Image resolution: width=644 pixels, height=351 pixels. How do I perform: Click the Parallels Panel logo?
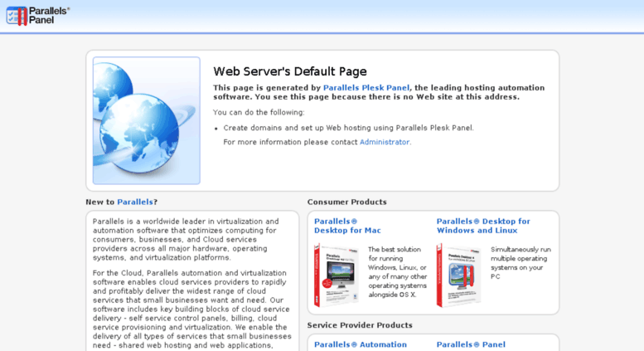point(38,16)
